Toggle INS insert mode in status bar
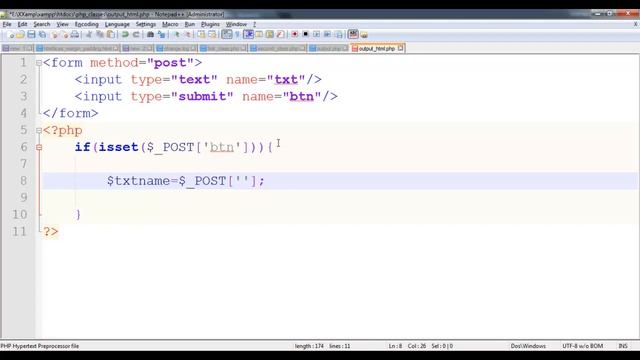Image resolution: width=640 pixels, height=360 pixels. 623,346
